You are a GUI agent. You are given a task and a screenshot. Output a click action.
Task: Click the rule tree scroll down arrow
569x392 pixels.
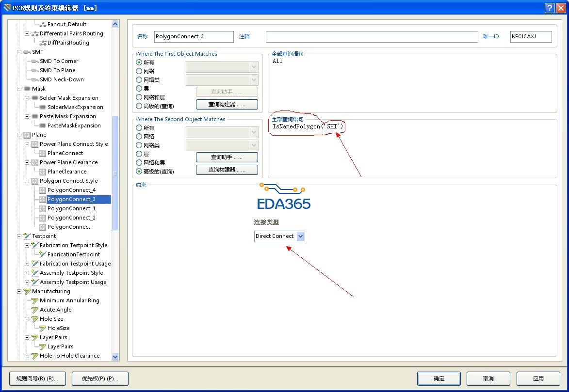tap(115, 357)
